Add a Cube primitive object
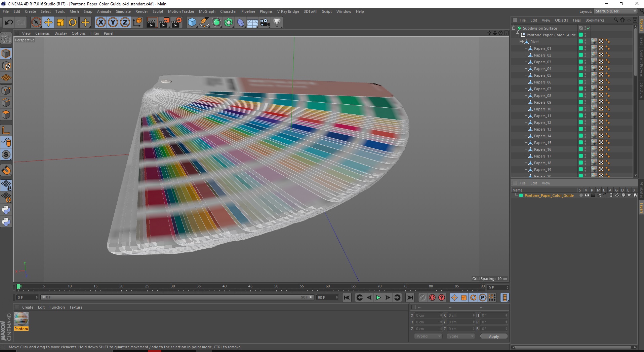This screenshot has height=352, width=644. tap(192, 23)
